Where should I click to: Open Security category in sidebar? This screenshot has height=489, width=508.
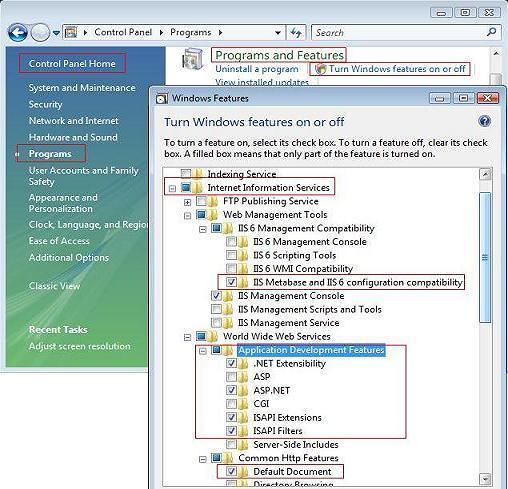pyautogui.click(x=45, y=104)
